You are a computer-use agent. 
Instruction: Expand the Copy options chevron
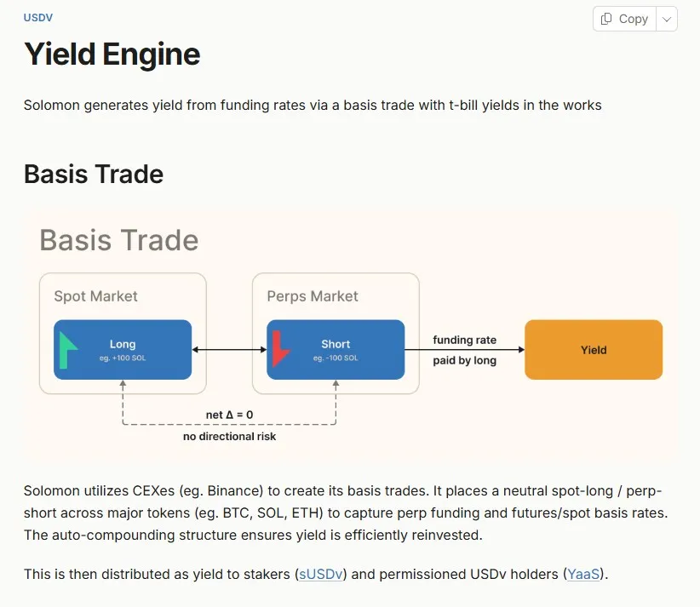pos(667,19)
